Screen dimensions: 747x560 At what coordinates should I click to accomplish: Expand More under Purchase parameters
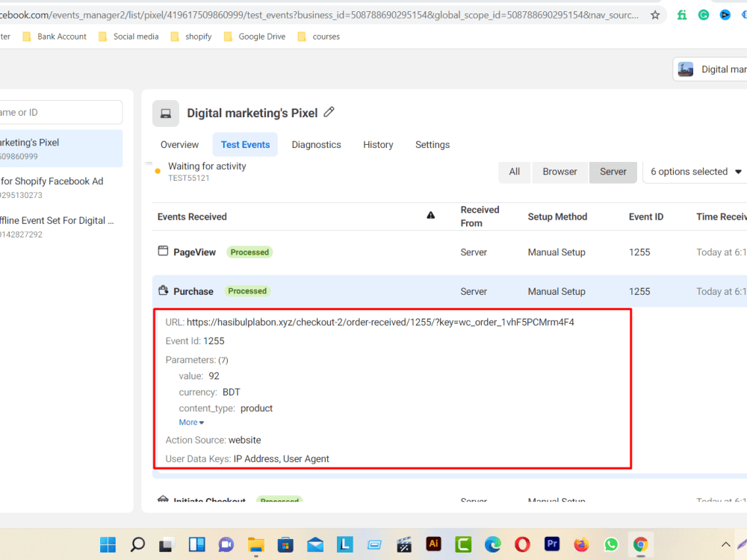tap(190, 422)
